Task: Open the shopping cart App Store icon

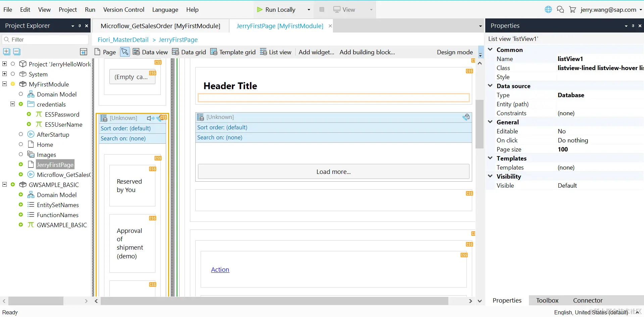Action: coord(573,9)
